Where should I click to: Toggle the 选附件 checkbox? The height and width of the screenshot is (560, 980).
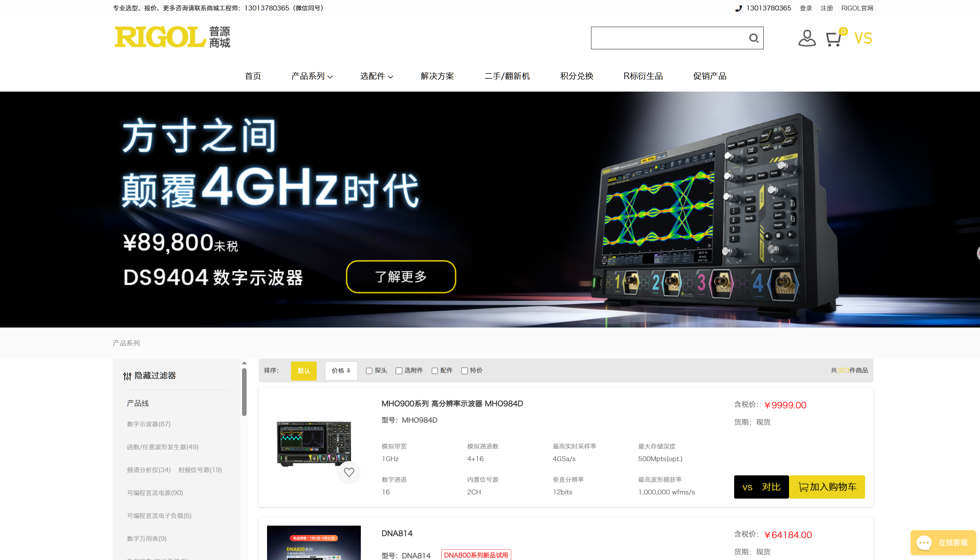(399, 371)
